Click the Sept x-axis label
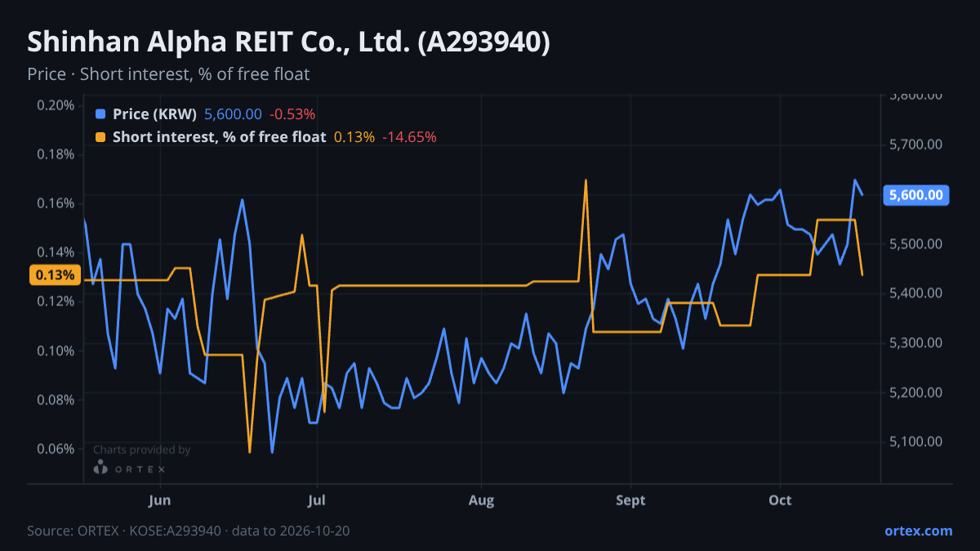 pos(630,500)
